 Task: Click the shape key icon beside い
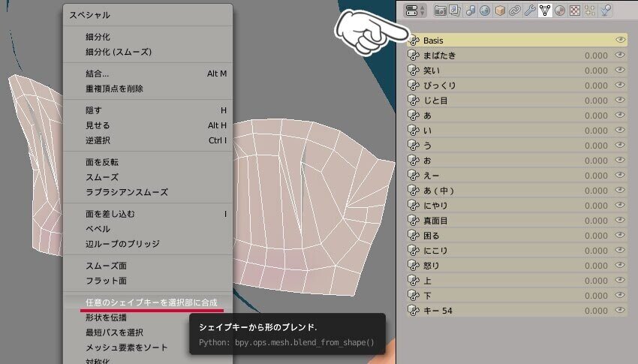414,131
